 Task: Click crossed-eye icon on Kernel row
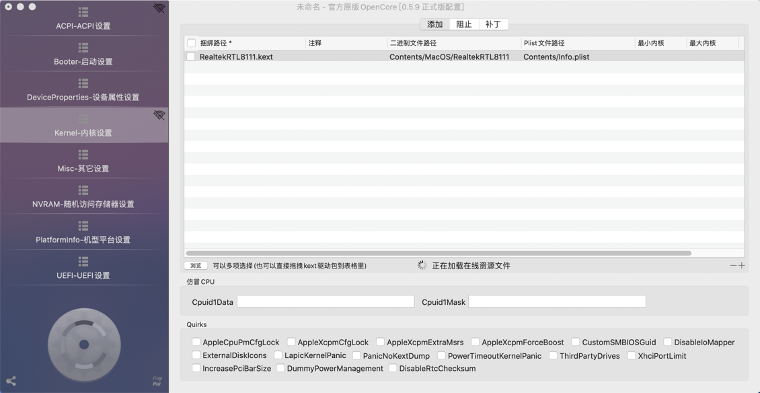tap(159, 115)
